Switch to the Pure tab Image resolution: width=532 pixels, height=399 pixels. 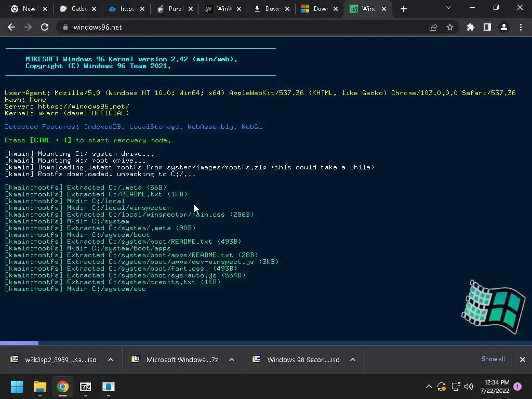(x=174, y=9)
